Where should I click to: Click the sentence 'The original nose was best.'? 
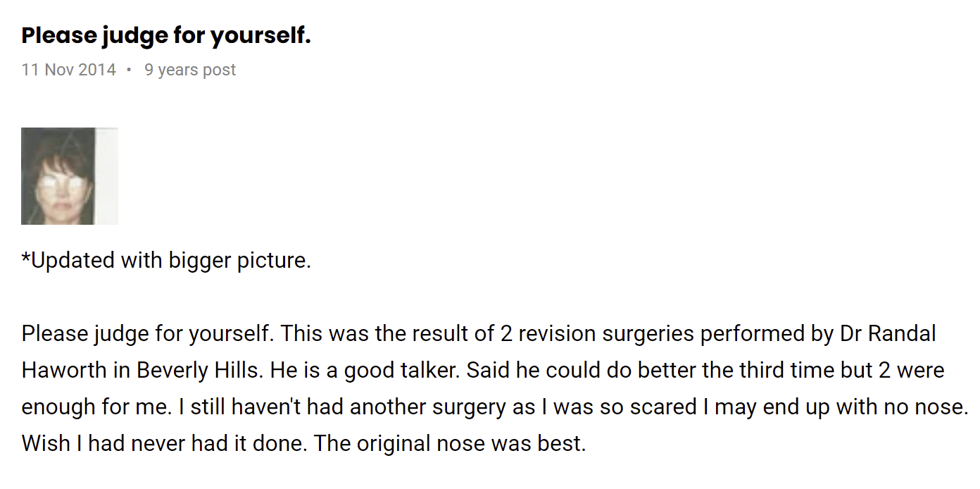tap(450, 443)
